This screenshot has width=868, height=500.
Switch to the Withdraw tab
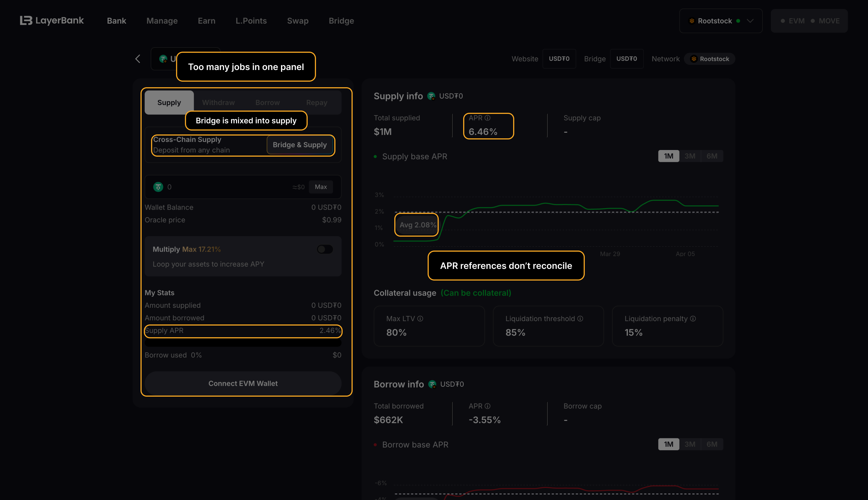pyautogui.click(x=218, y=103)
